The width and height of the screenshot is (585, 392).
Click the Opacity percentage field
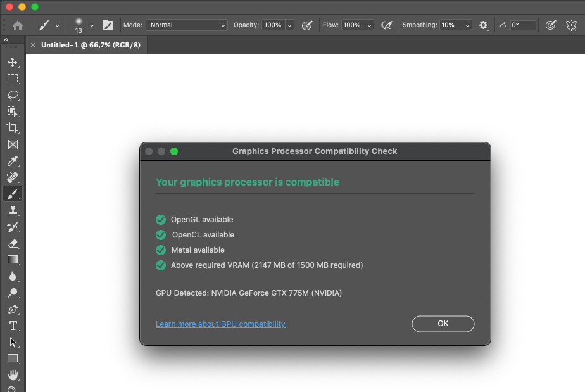[x=273, y=25]
